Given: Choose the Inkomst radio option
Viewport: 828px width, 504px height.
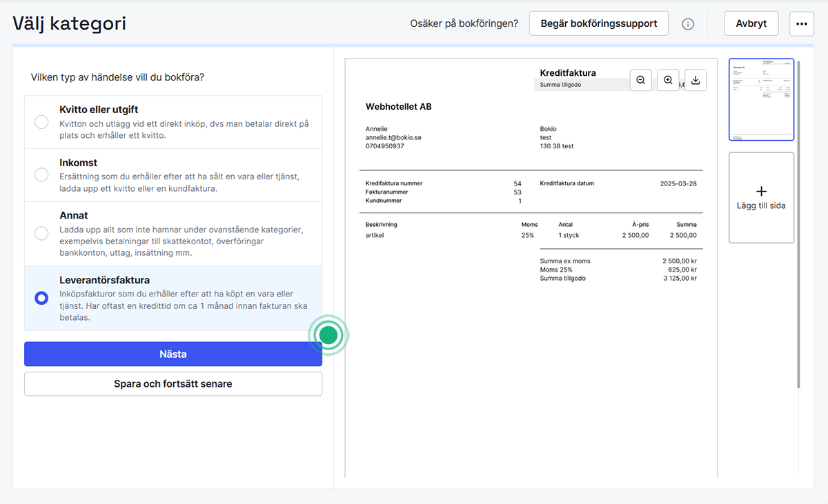Looking at the screenshot, I should click(41, 175).
